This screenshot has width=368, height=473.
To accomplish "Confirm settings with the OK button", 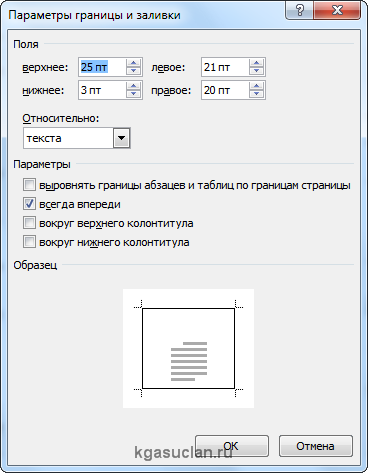I will pyautogui.click(x=232, y=446).
